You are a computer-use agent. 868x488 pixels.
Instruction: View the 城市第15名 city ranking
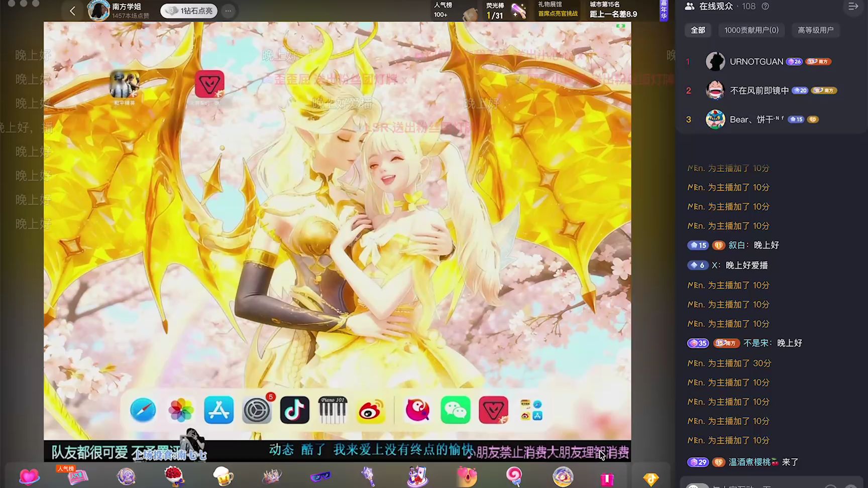click(x=613, y=10)
